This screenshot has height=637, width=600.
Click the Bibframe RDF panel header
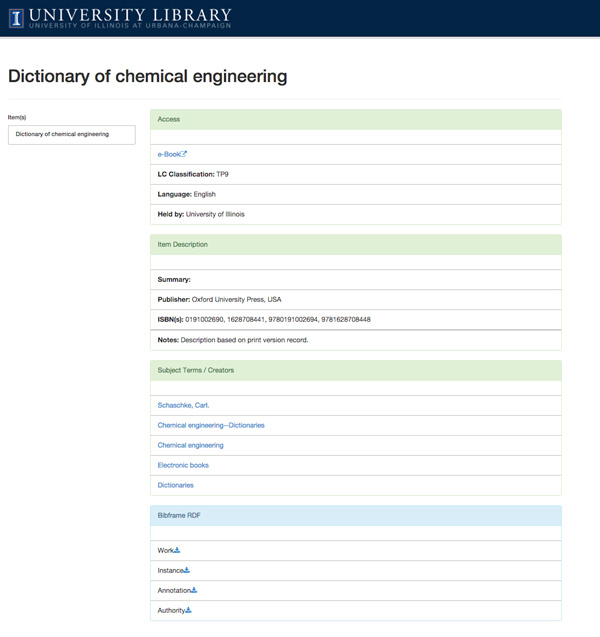click(x=355, y=515)
